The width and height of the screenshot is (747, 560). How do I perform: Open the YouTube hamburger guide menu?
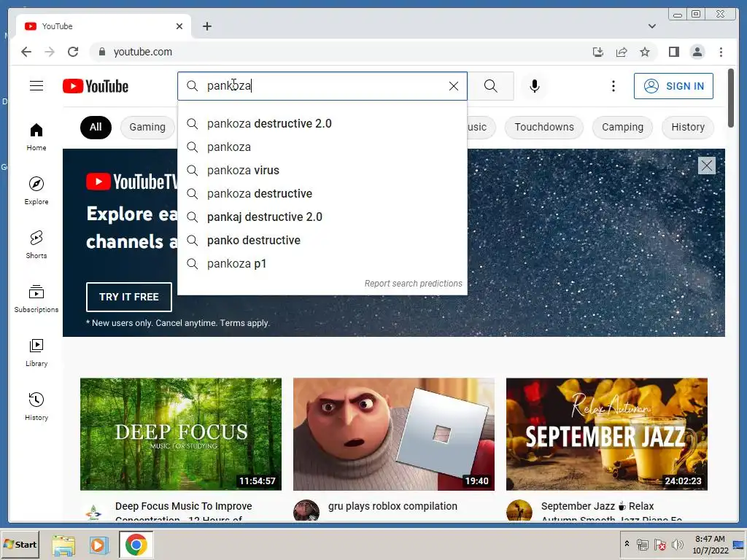(x=36, y=86)
